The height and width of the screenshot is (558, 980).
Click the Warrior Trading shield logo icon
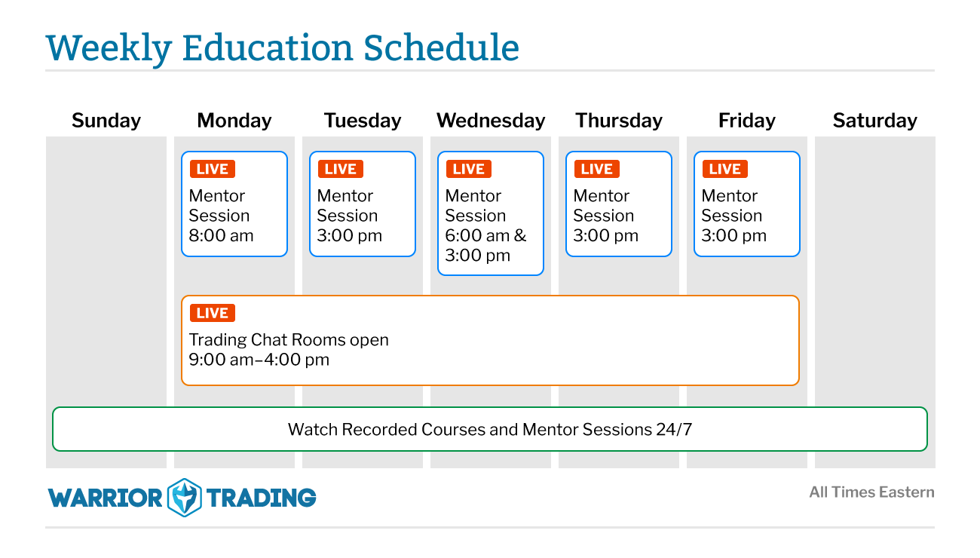(x=185, y=498)
